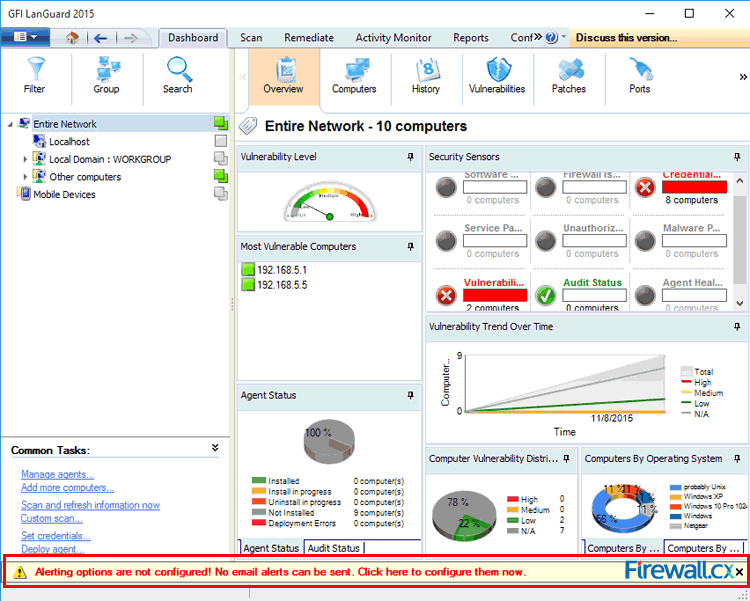750x601 pixels.
Task: Open the Group tool
Action: click(106, 75)
